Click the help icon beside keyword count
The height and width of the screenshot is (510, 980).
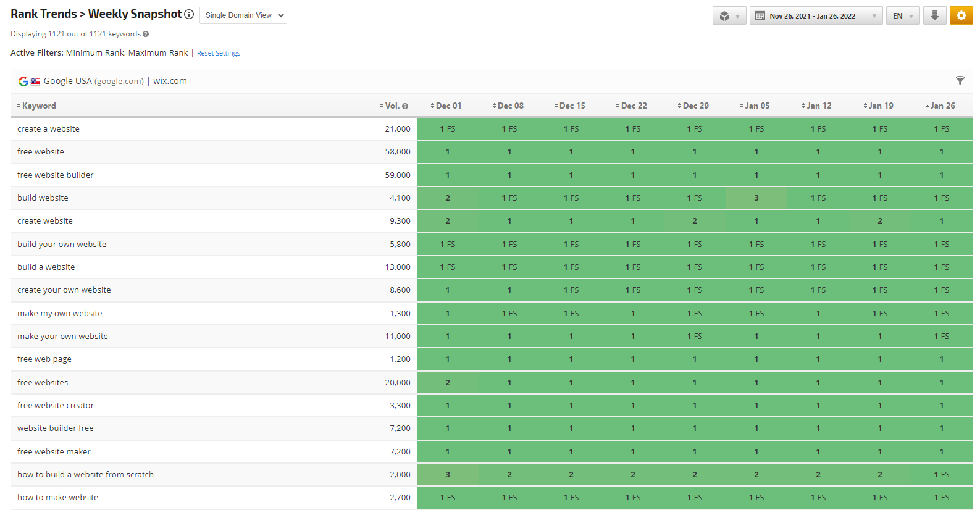tap(146, 34)
